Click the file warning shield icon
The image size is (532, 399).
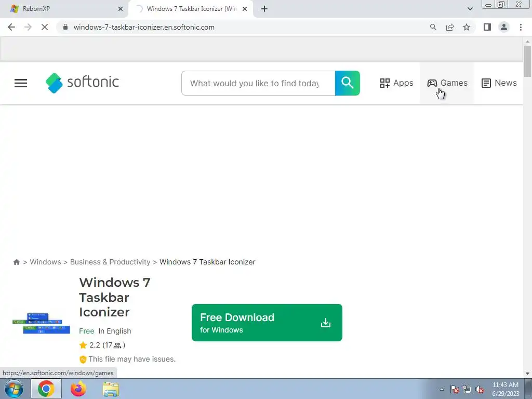(x=83, y=360)
